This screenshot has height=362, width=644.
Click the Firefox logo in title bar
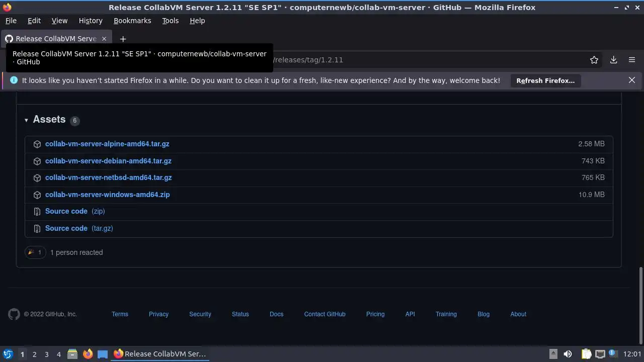[x=7, y=7]
